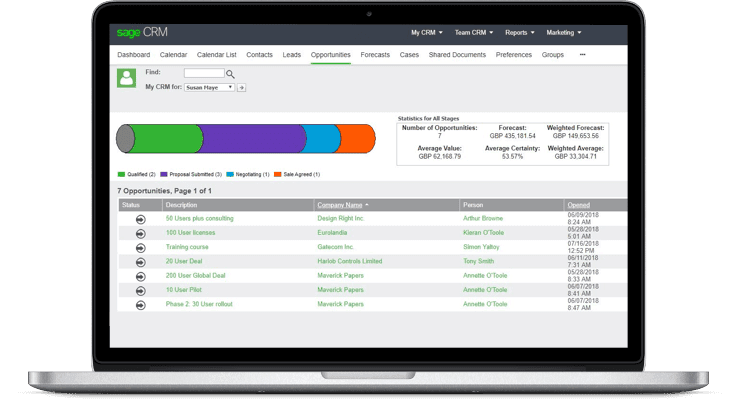Click inside the Find text field
The image size is (737, 400).
click(x=204, y=73)
